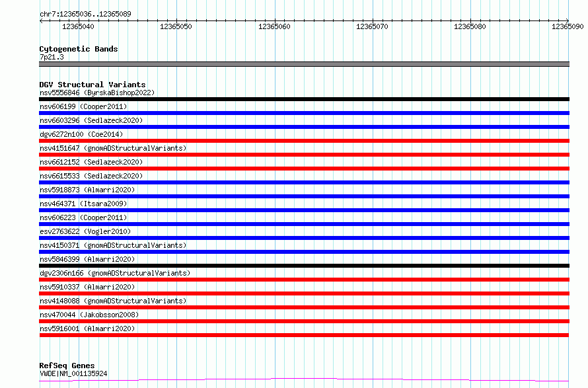The height and width of the screenshot is (388, 588).
Task: Open the nsv4151647 gnomAD variant label
Action: [x=113, y=148]
